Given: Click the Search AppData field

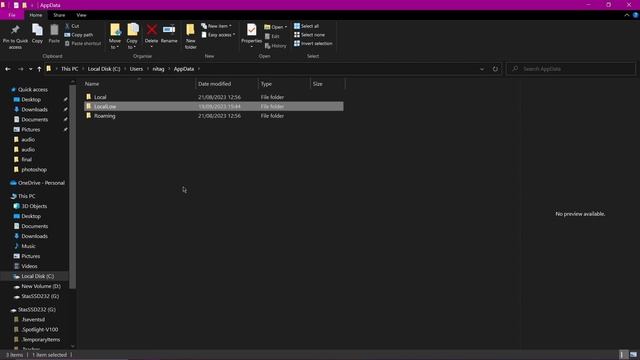Looking at the screenshot, I should click(571, 69).
